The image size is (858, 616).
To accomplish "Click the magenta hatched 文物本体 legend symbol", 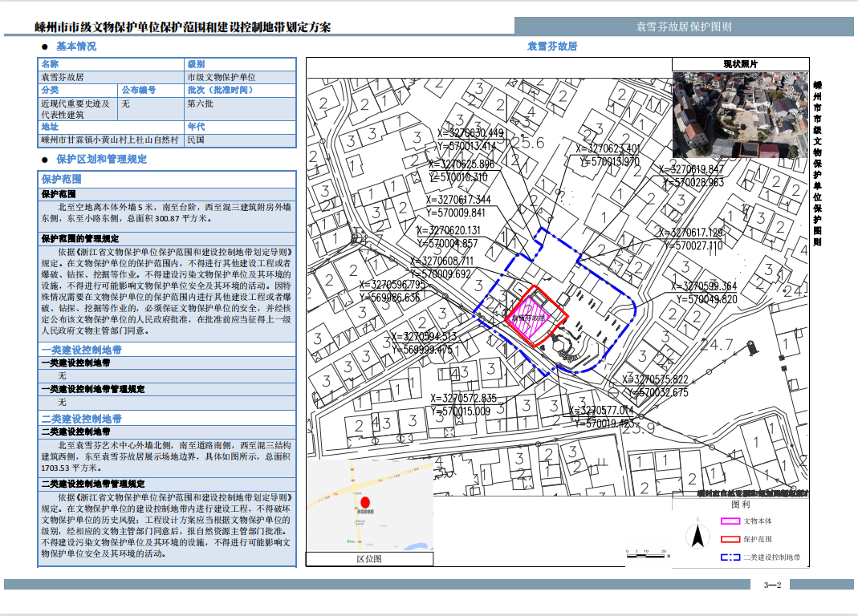I will pos(729,521).
